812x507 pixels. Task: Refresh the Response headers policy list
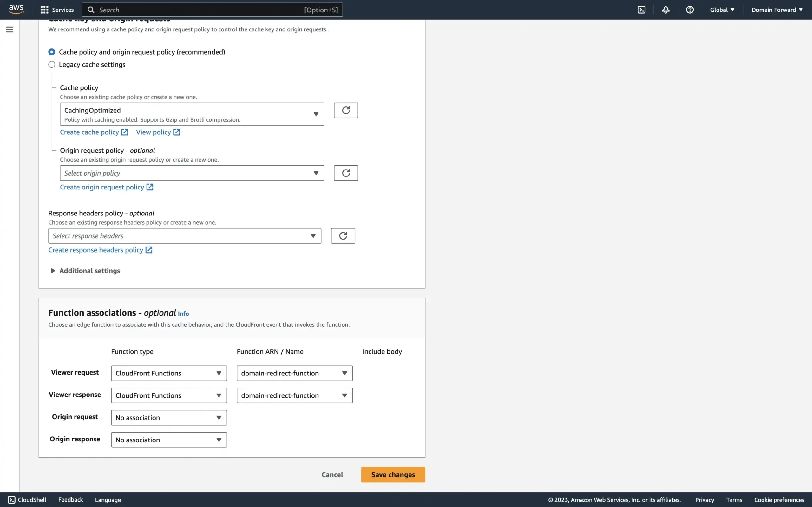[x=343, y=236]
